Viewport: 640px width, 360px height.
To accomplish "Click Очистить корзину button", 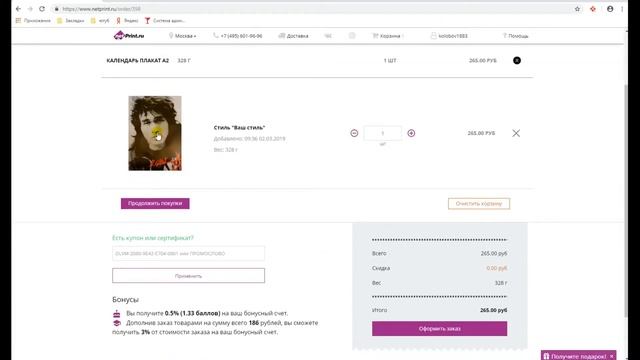I will coord(479,203).
